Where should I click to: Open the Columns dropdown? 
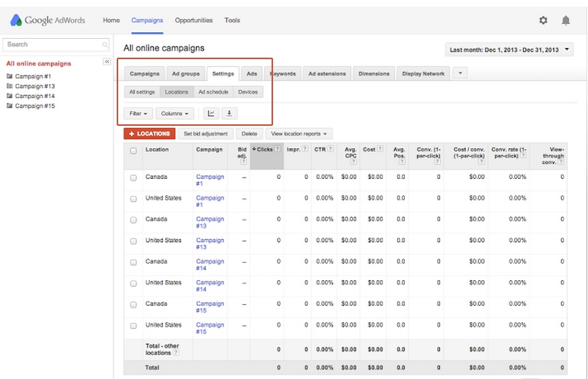click(x=174, y=114)
